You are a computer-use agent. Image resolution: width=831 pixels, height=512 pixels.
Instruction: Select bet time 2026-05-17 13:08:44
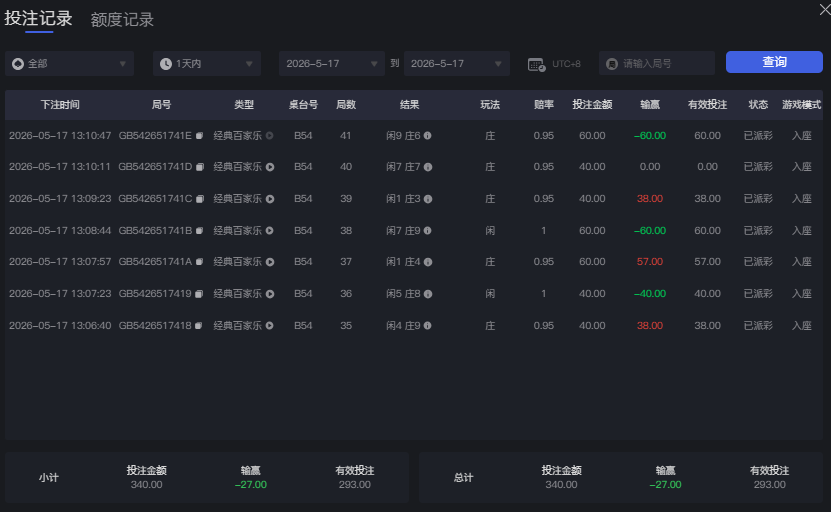[x=60, y=231]
